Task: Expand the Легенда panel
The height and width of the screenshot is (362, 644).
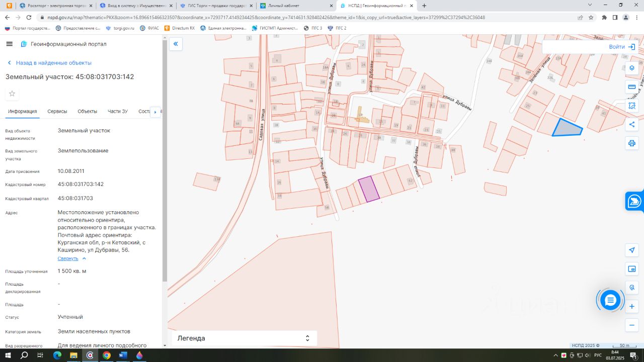Action: click(244, 338)
